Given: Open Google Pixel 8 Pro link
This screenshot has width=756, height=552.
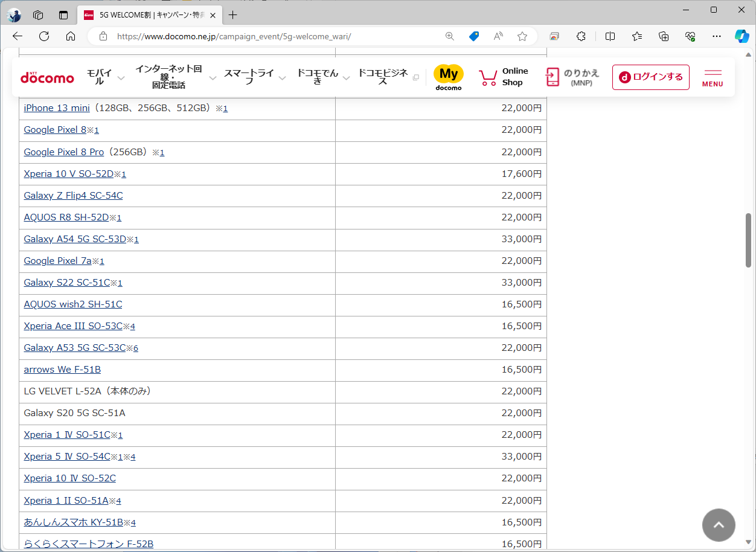Looking at the screenshot, I should (x=64, y=152).
